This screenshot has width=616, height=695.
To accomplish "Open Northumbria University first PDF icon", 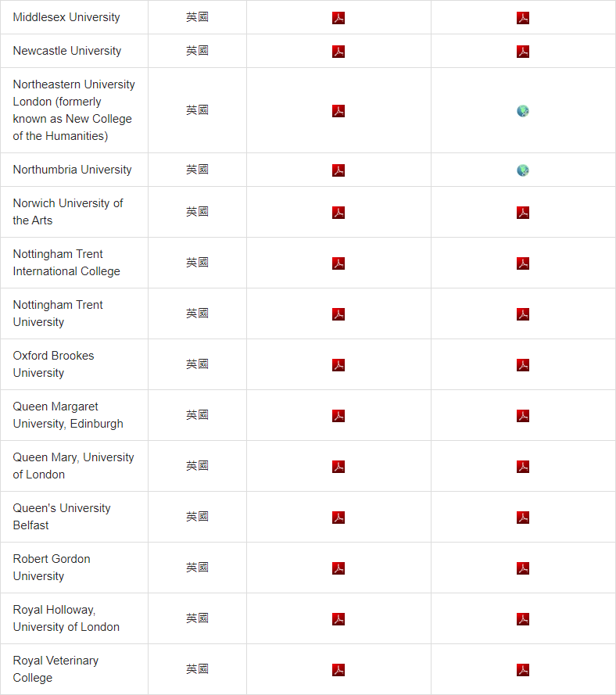I will pos(338,170).
